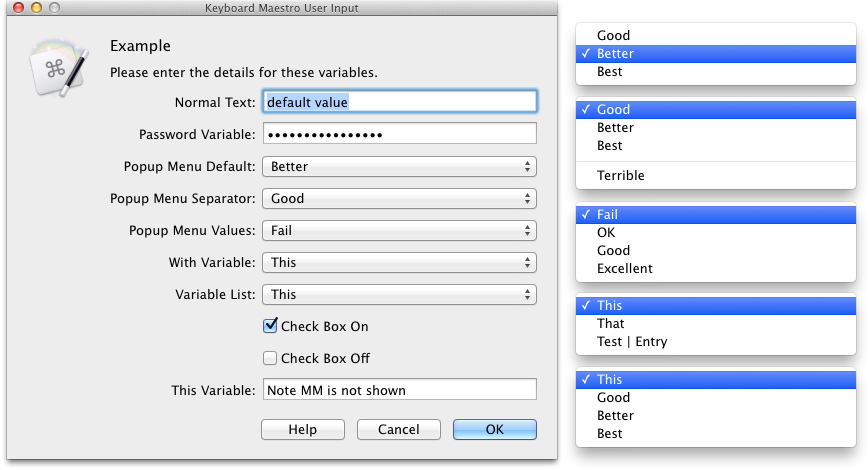
Task: Open the Variable List dropdown
Action: 400,295
